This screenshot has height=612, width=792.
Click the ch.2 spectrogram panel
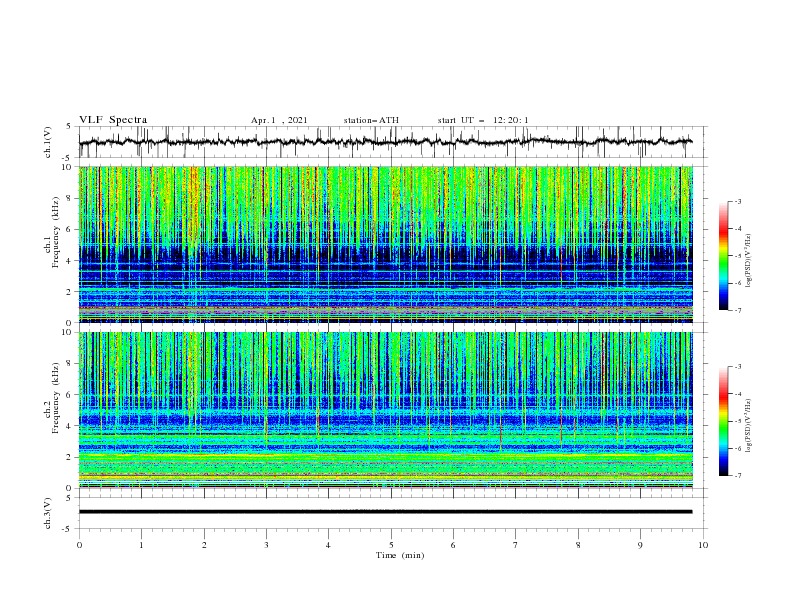click(x=386, y=410)
